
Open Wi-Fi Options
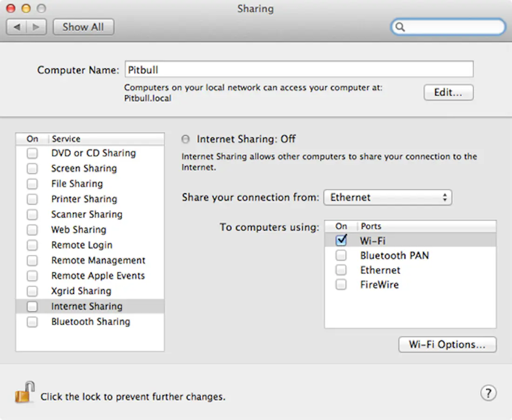[x=447, y=345]
